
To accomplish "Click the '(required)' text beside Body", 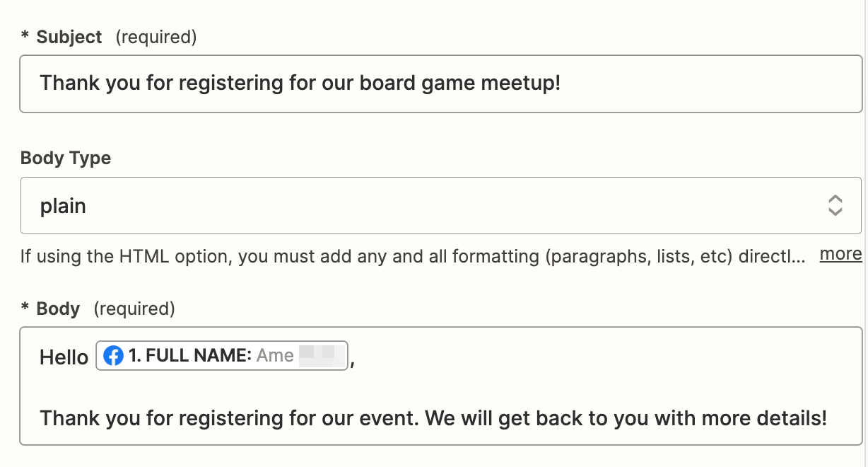I will coord(134,309).
